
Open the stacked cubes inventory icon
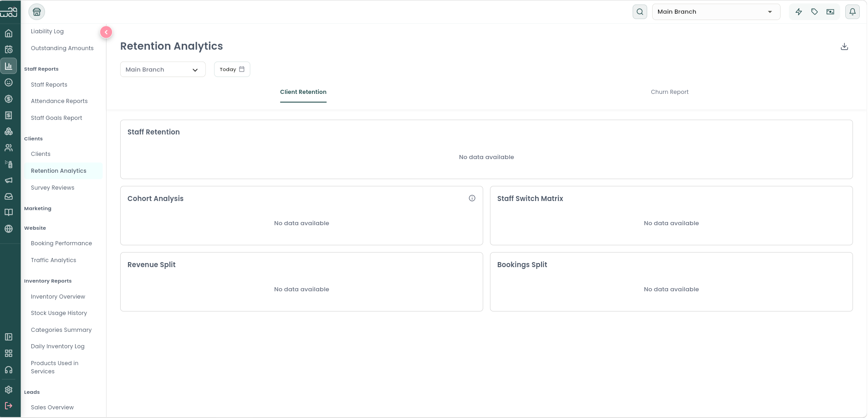click(9, 131)
